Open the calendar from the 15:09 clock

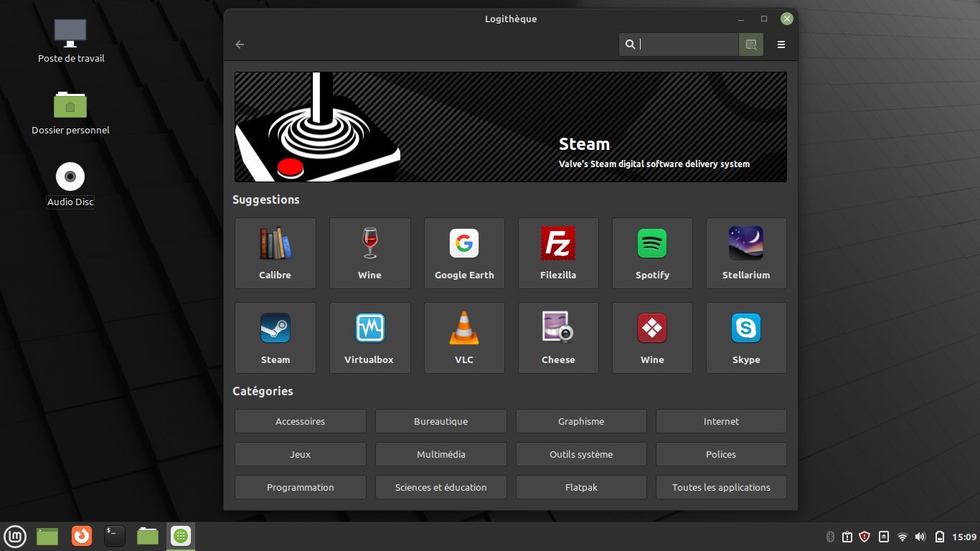click(x=964, y=537)
